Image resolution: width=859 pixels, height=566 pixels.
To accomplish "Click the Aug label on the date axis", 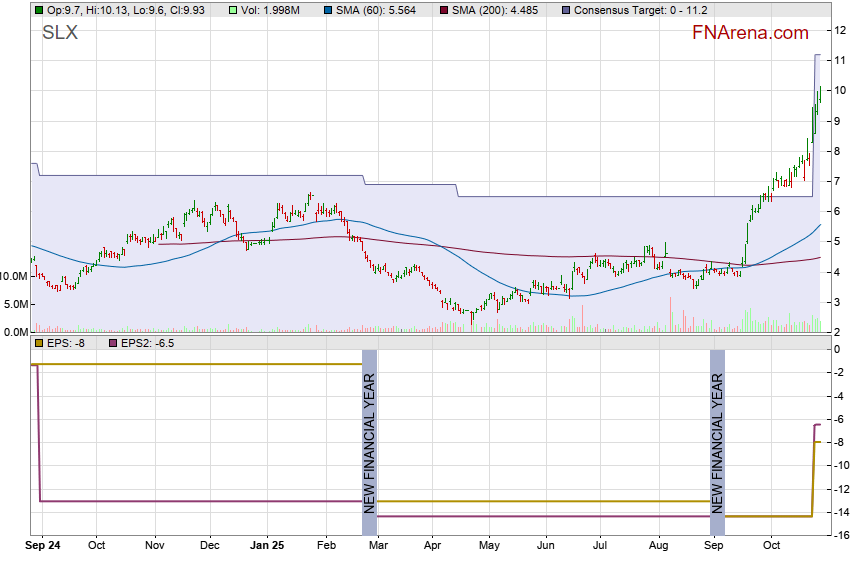I will (x=657, y=546).
